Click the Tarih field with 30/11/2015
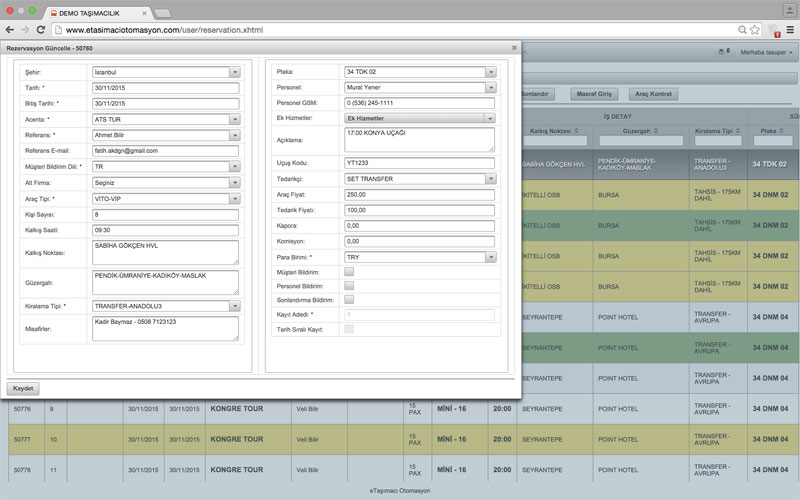 point(165,88)
